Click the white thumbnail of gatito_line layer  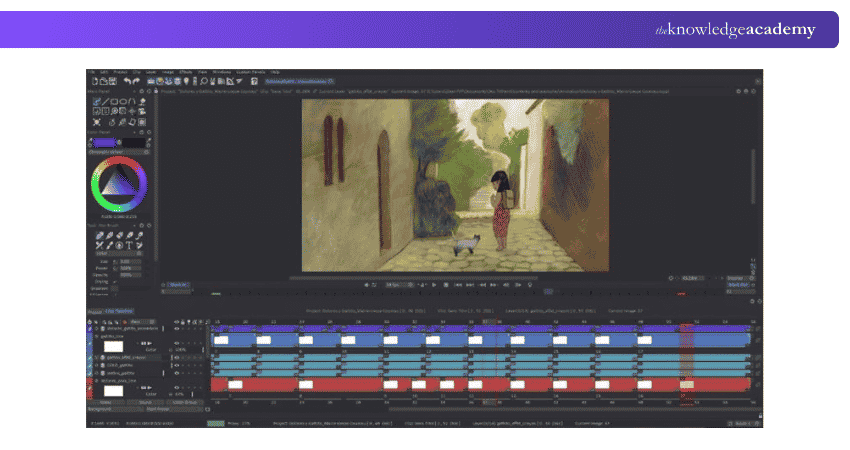click(x=113, y=346)
